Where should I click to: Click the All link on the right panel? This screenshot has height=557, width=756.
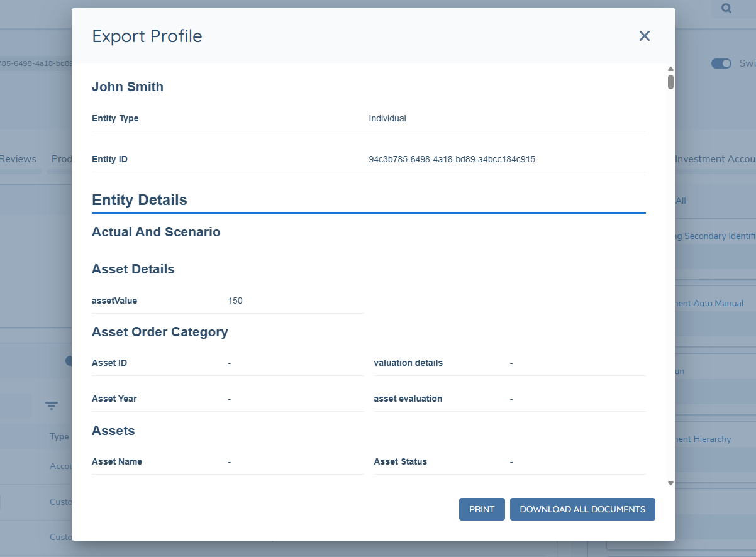click(x=679, y=201)
